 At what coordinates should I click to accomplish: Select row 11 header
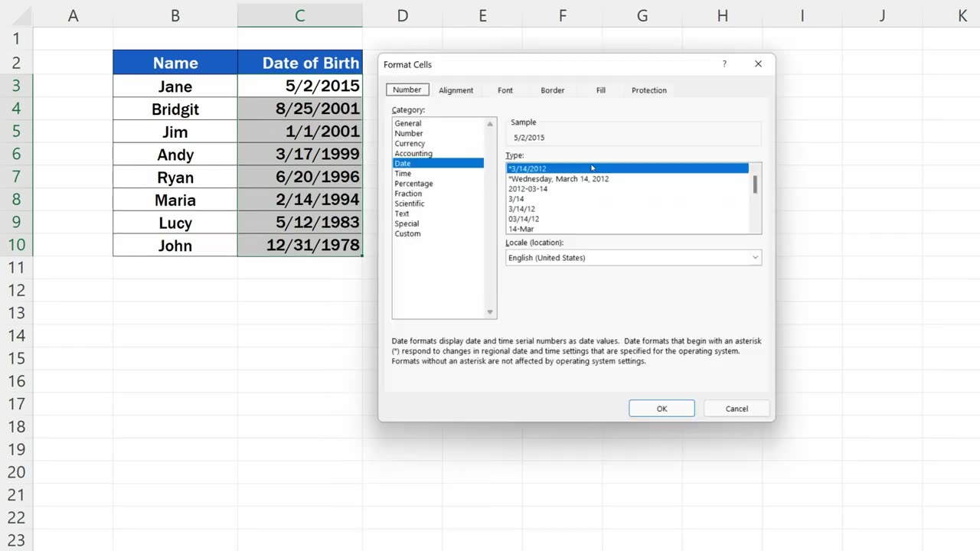(16, 267)
